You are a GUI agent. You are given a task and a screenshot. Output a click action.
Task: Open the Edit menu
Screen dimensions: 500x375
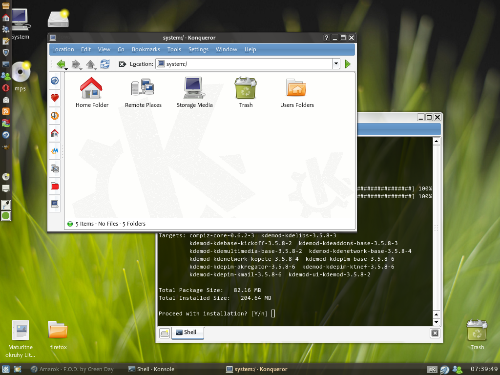pos(86,49)
